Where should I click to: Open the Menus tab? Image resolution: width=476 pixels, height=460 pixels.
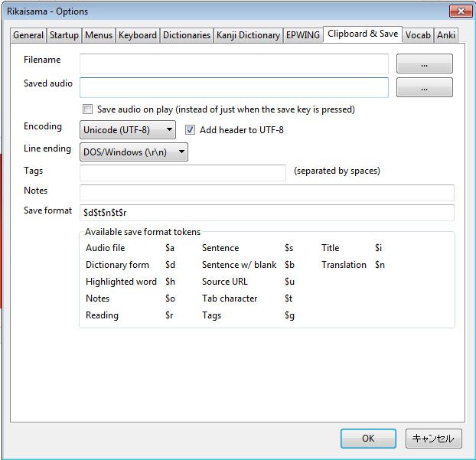click(99, 35)
